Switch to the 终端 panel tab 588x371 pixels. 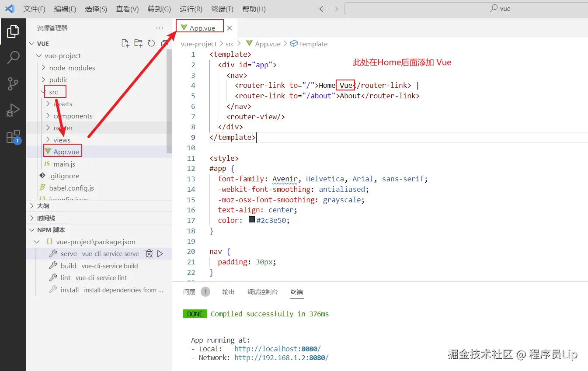tap(296, 292)
